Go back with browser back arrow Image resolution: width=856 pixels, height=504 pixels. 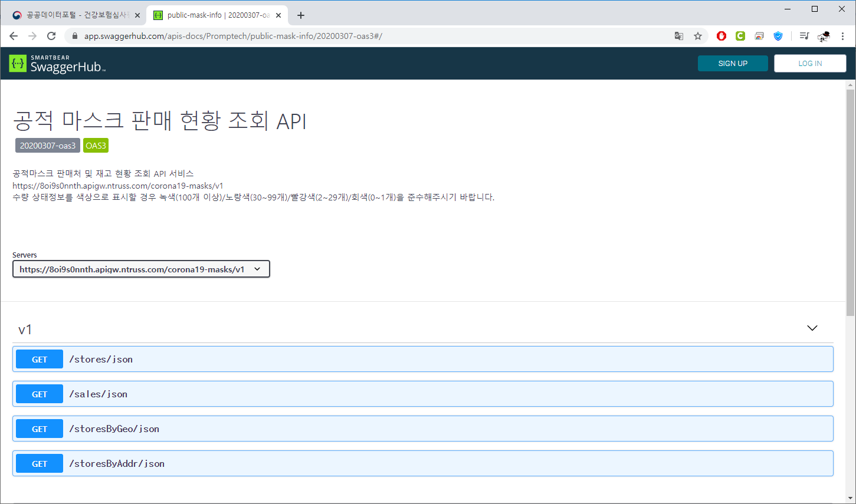click(x=14, y=36)
